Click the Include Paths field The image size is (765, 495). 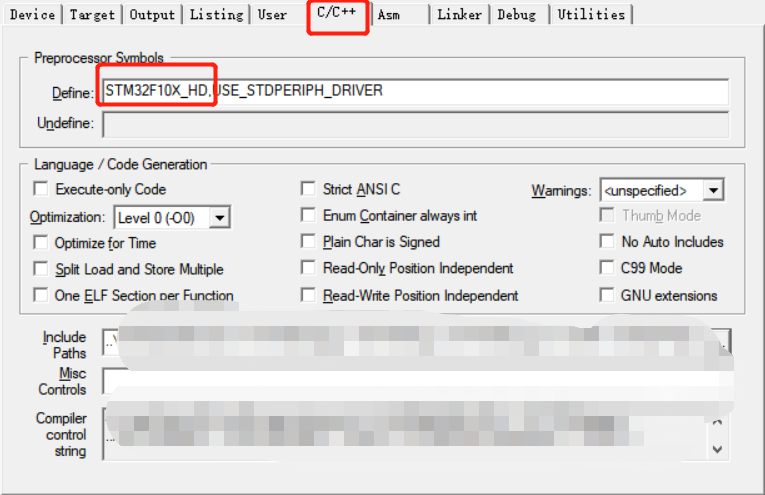405,342
